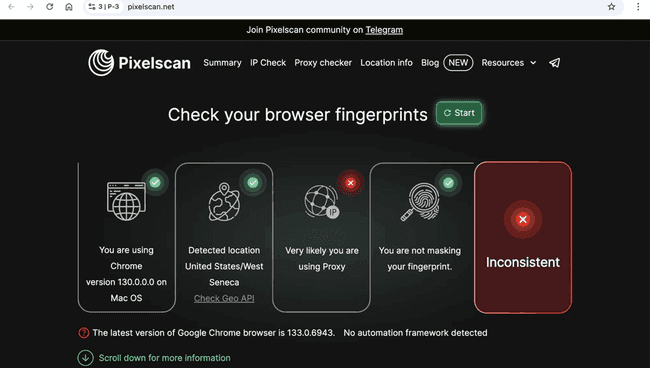Reload the pixelscan.net page

click(x=49, y=7)
